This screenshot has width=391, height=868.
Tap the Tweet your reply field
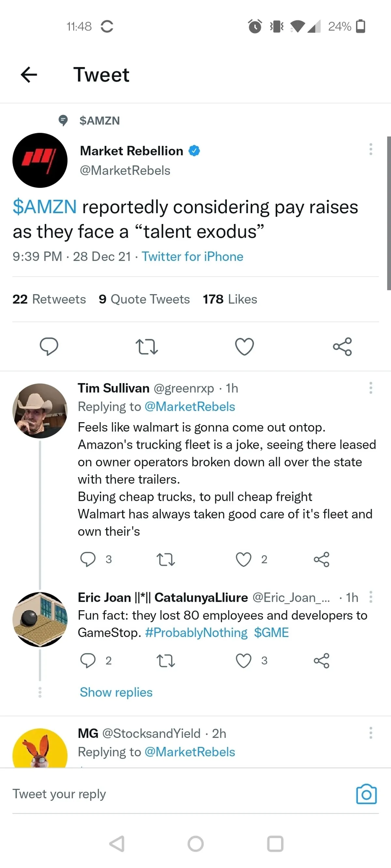[x=169, y=794]
